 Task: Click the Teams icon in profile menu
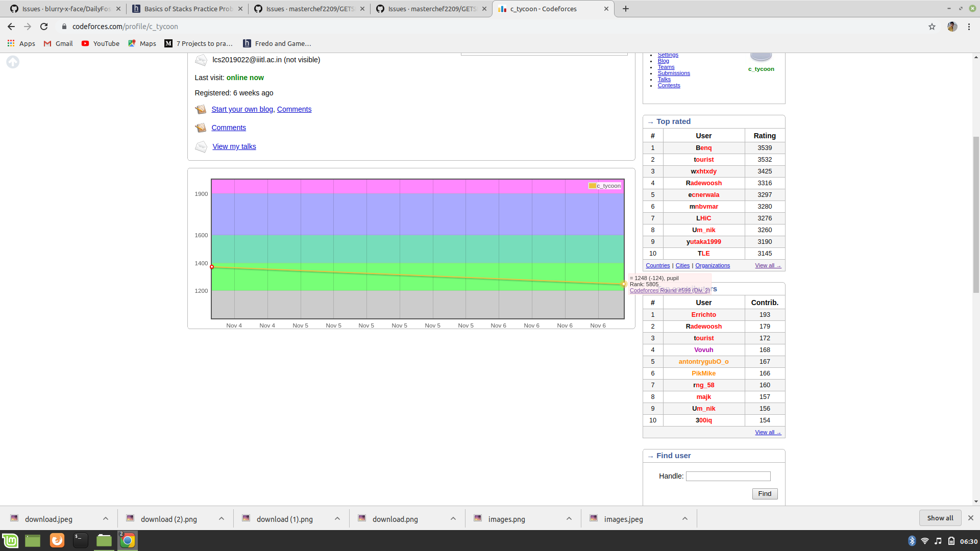coord(666,67)
